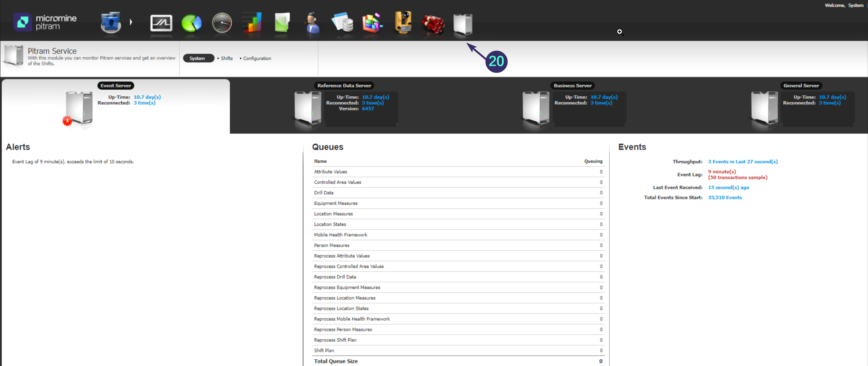This screenshot has width=868, height=366.
Task: Select the System tab pill
Action: (198, 58)
